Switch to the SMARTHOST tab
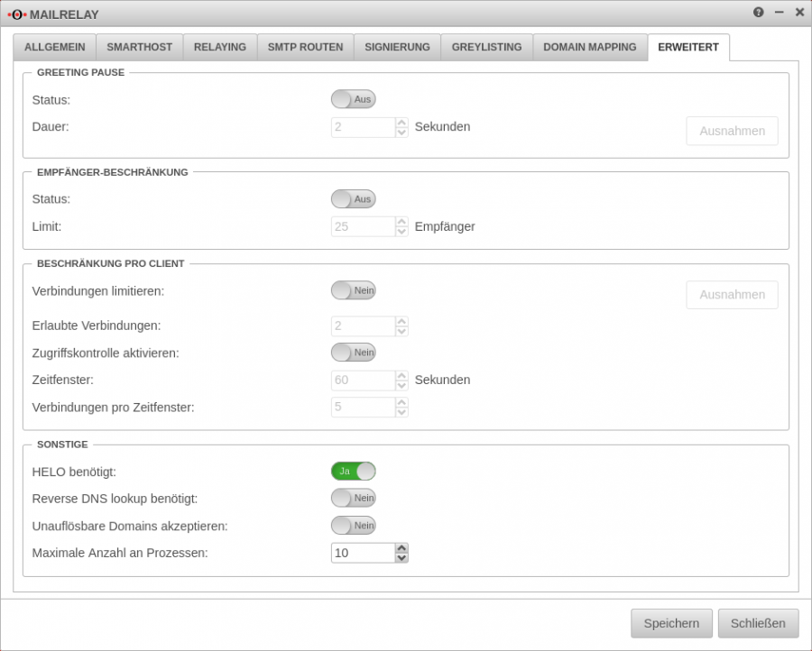The width and height of the screenshot is (812, 651). pos(139,47)
